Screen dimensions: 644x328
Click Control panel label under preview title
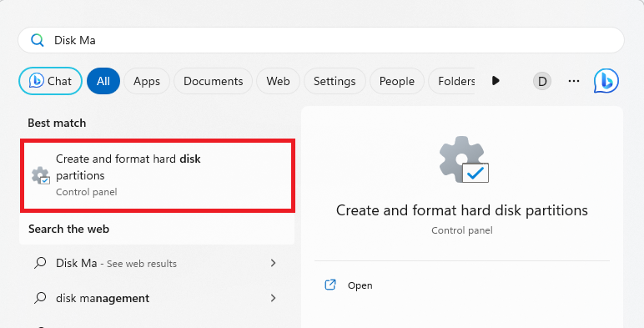coord(462,230)
